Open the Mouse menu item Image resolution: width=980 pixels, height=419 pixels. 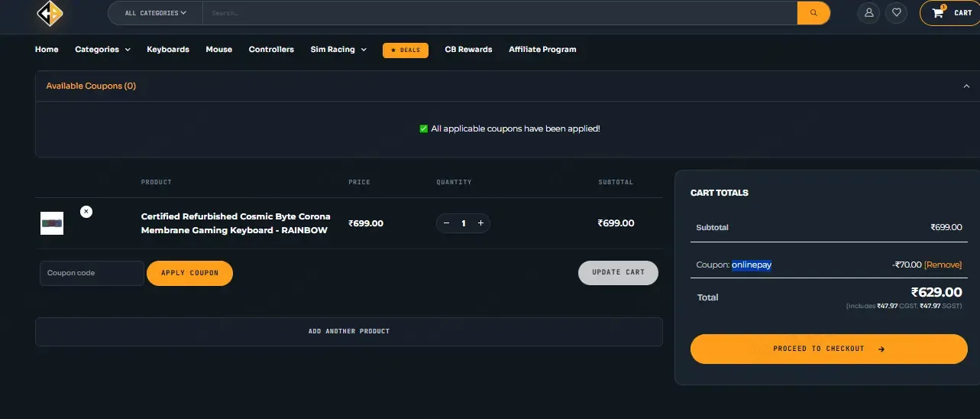pos(218,50)
